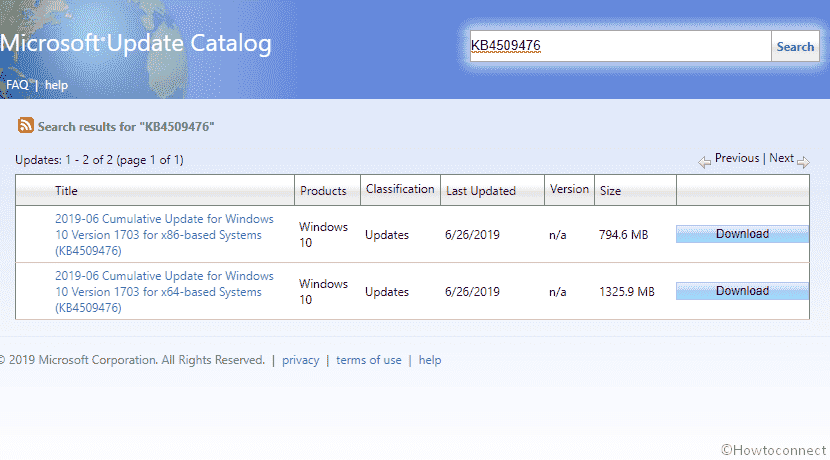Click 6/26/2019 date in x86 row

[472, 234]
